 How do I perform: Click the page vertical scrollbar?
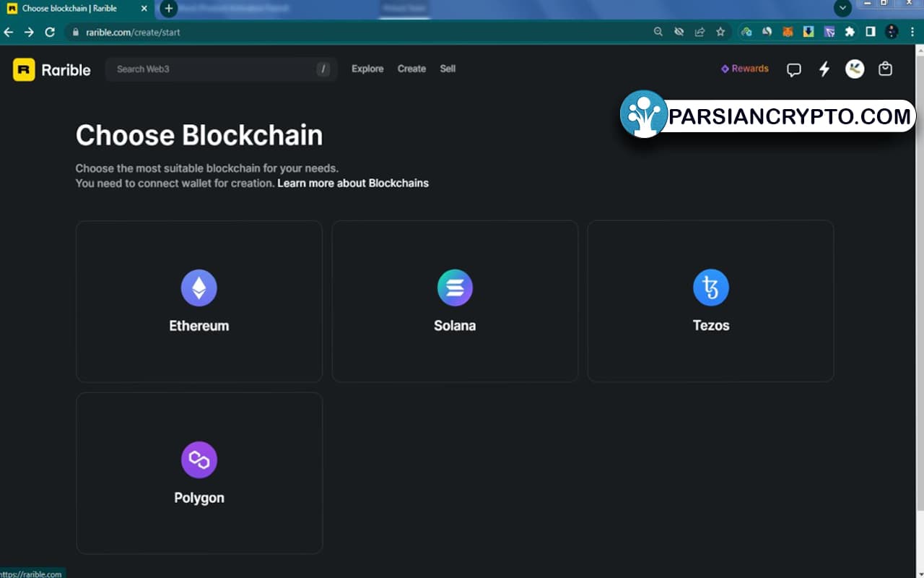(919, 282)
